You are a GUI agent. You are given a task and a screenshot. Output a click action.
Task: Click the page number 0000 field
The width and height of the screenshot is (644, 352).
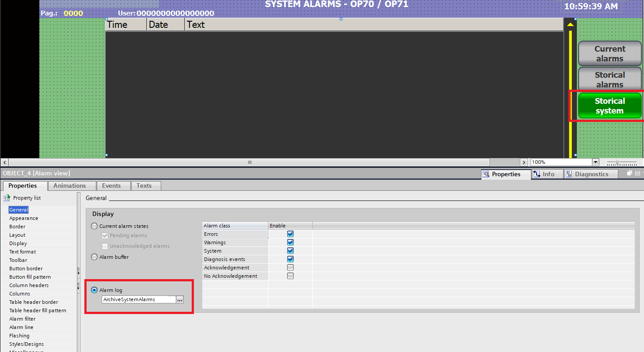tap(73, 13)
